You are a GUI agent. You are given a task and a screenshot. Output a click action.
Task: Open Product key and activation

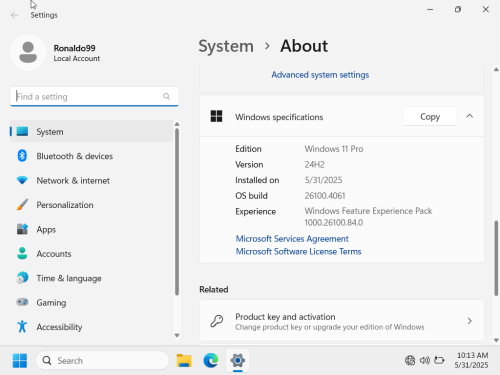(342, 321)
